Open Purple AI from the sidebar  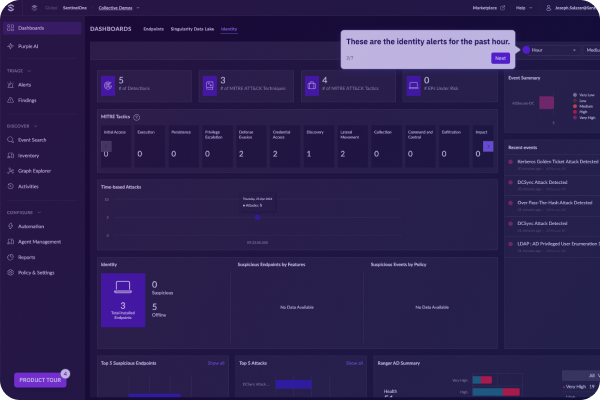[27, 47]
